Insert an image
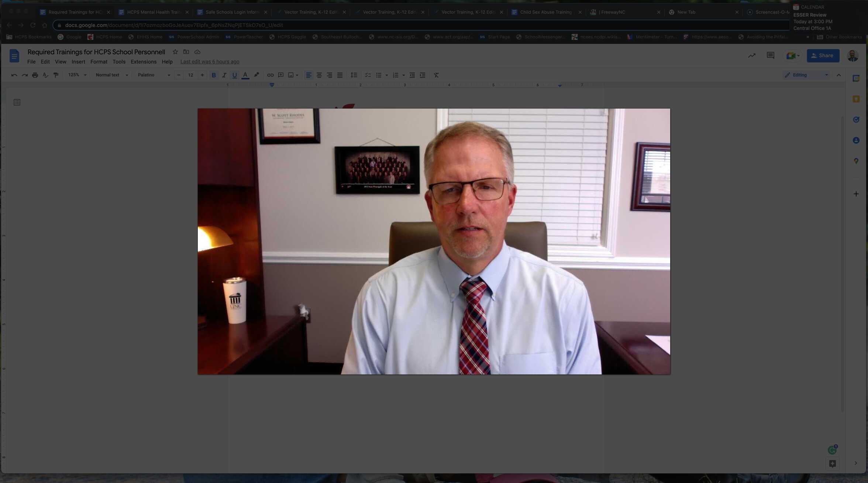This screenshot has width=868, height=483. [x=291, y=75]
